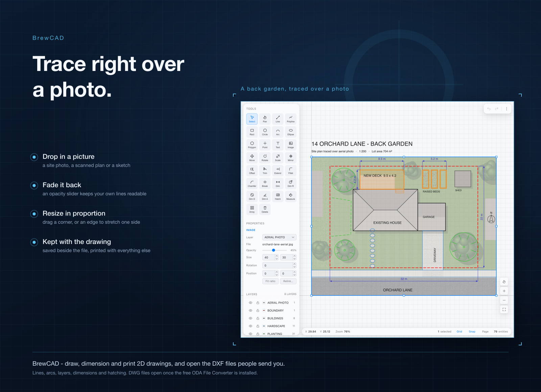Hide the BUILDINGS layer
This screenshot has height=392, width=541.
(x=251, y=318)
